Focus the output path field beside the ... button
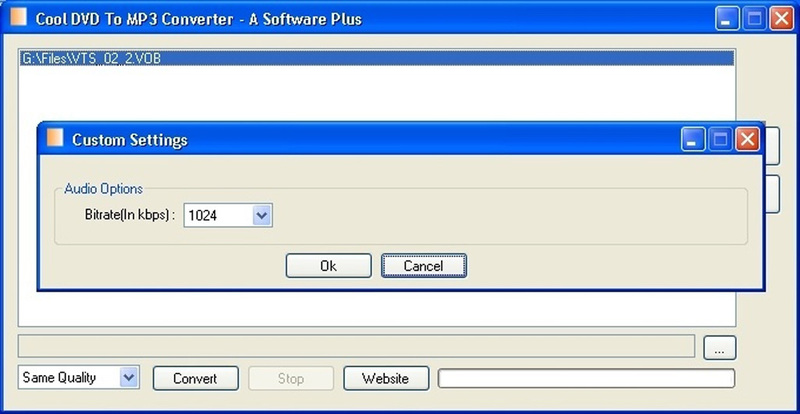The image size is (800, 414). tap(356, 346)
